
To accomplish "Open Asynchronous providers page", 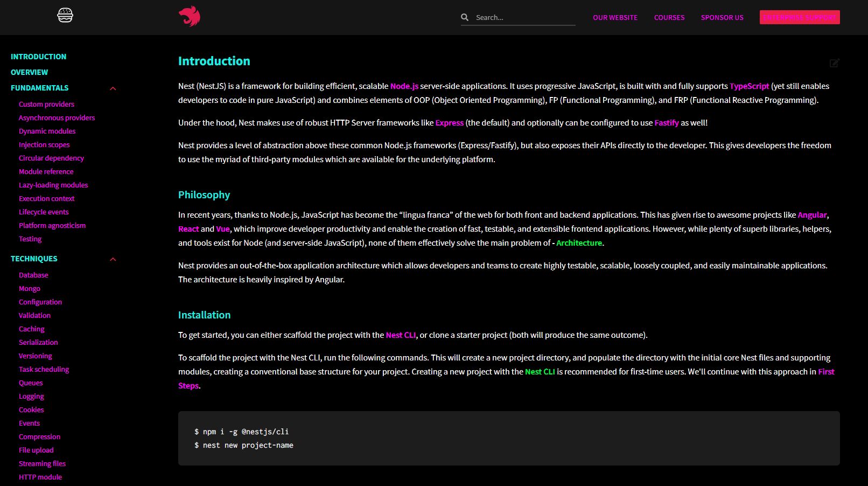I will [57, 117].
